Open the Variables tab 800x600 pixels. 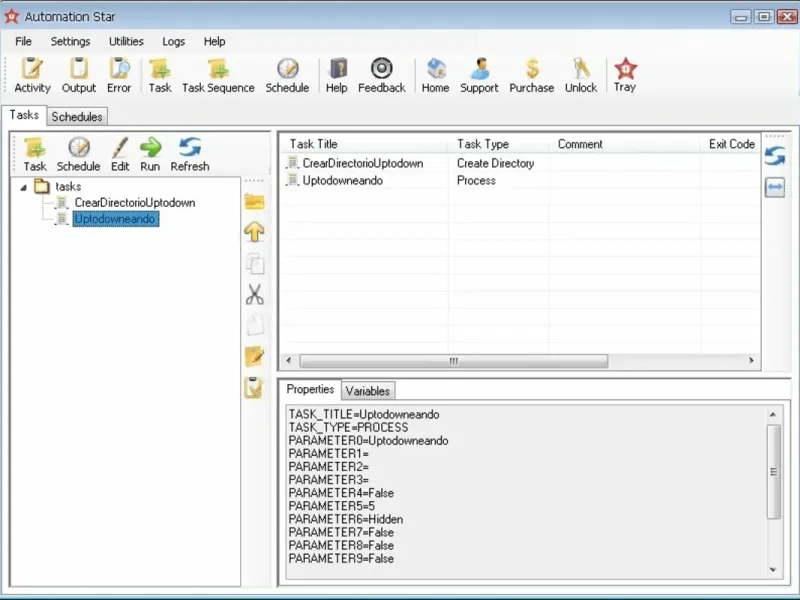(367, 391)
